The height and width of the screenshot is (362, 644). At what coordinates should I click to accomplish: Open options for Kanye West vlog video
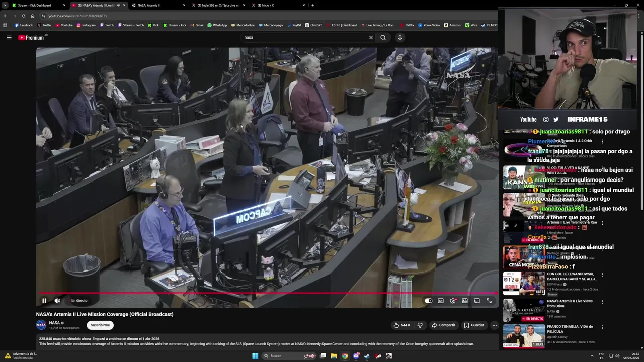point(602,169)
